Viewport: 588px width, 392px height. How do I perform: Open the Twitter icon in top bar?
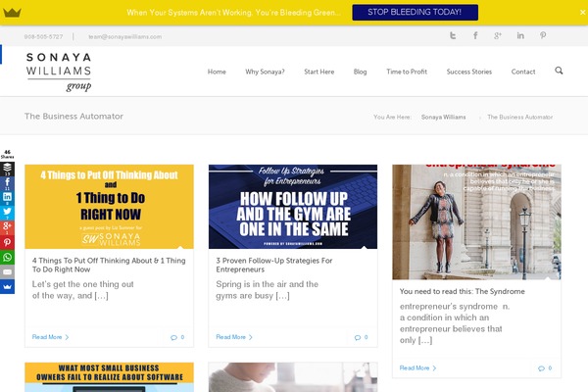tap(453, 35)
